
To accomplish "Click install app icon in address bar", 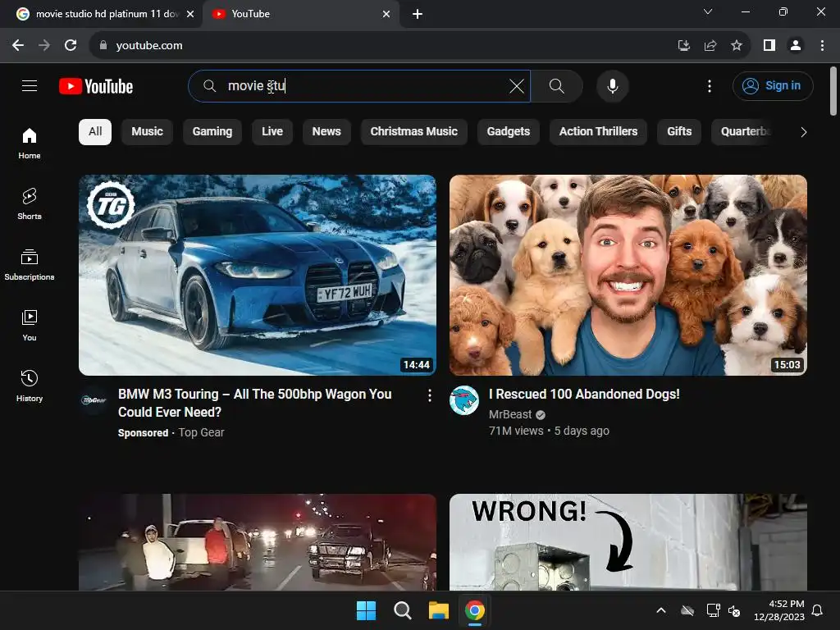I will pos(683,46).
